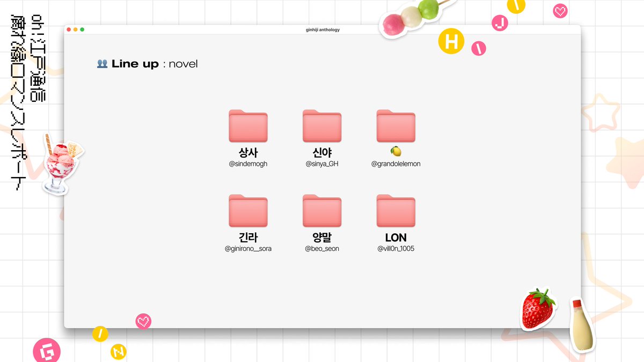Open the 긴라 folder icon
Image resolution: width=644 pixels, height=362 pixels.
pyautogui.click(x=248, y=211)
